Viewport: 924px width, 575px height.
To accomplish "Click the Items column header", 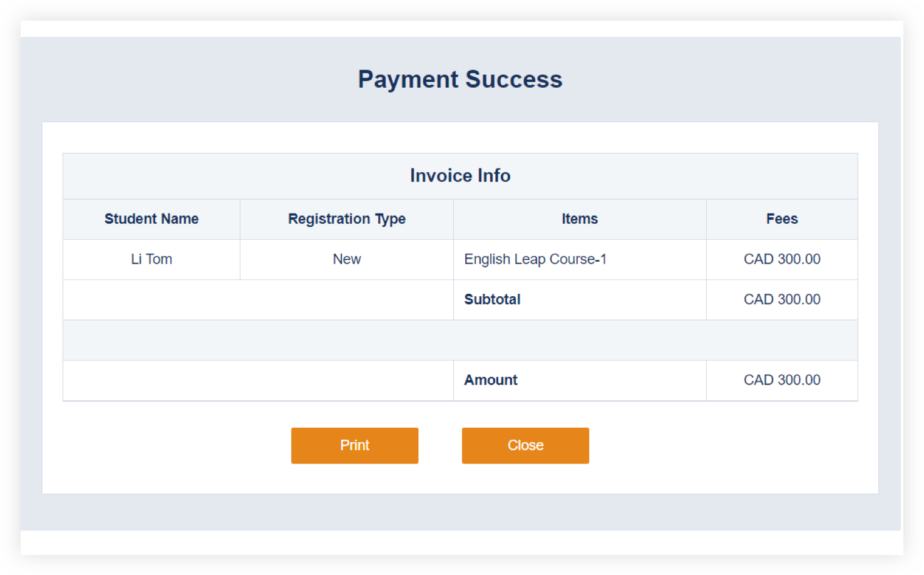I will point(580,219).
